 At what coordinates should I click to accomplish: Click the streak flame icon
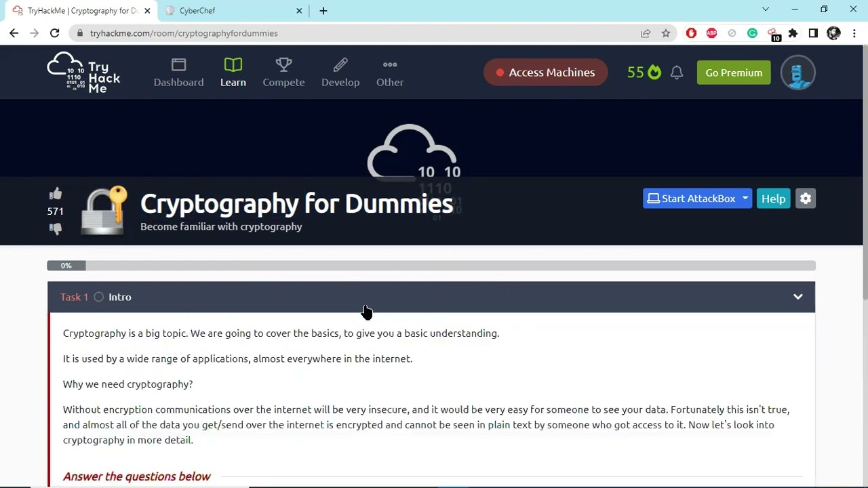pyautogui.click(x=654, y=72)
